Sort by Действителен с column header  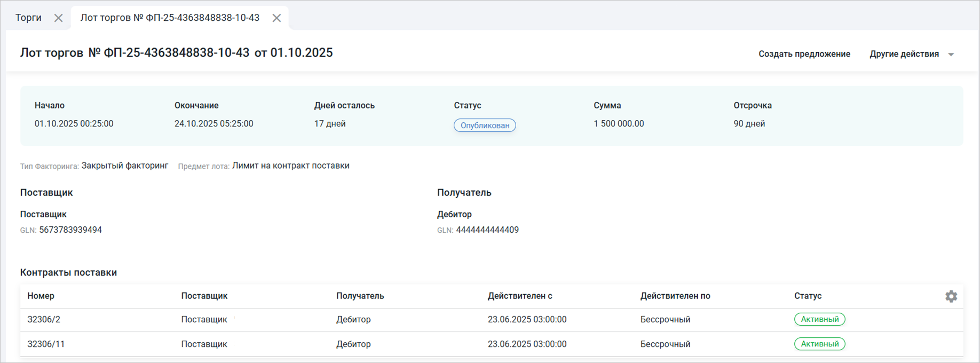[x=519, y=296]
